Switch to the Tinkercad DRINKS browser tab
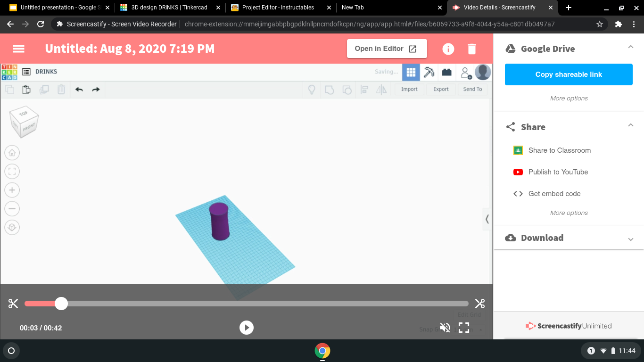Image resolution: width=644 pixels, height=362 pixels. pyautogui.click(x=167, y=8)
